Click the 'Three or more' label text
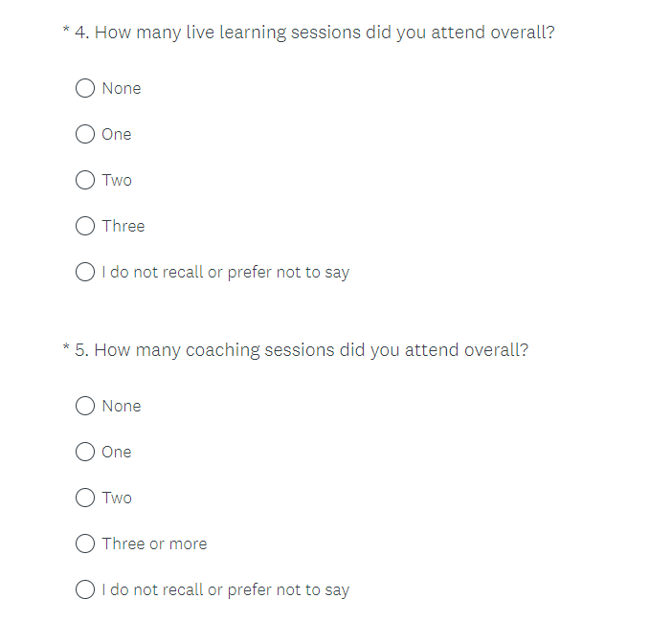 154,543
